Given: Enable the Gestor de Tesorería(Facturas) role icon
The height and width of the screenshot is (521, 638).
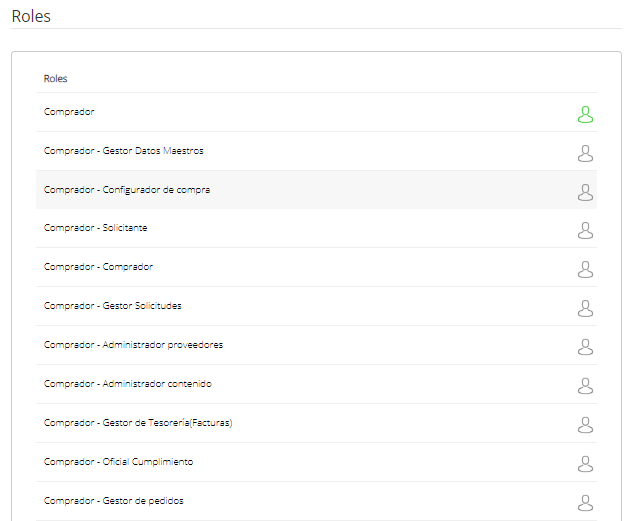Looking at the screenshot, I should [x=585, y=425].
